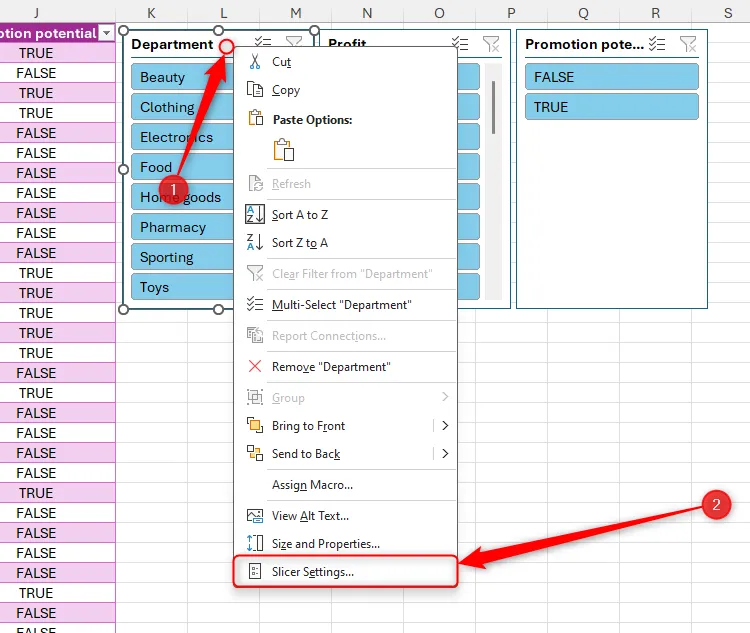Click the Paste Options clipboard icon
The height and width of the screenshot is (633, 750).
tap(283, 150)
